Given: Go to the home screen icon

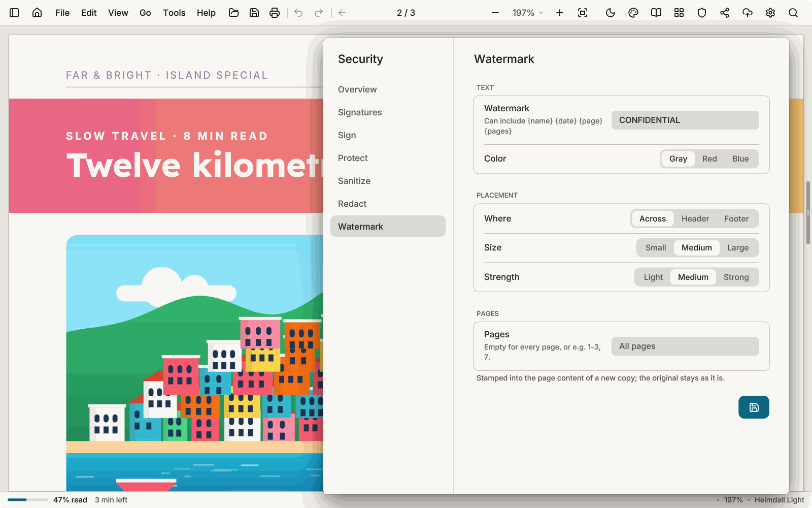Looking at the screenshot, I should [37, 13].
